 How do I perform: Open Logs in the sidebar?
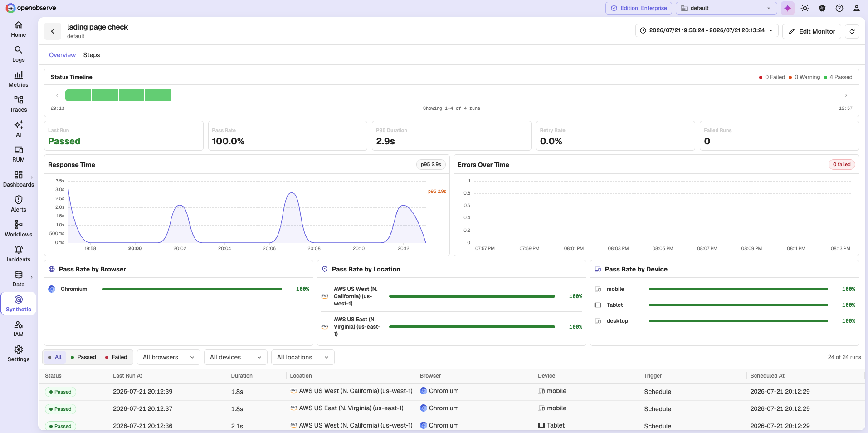point(19,54)
